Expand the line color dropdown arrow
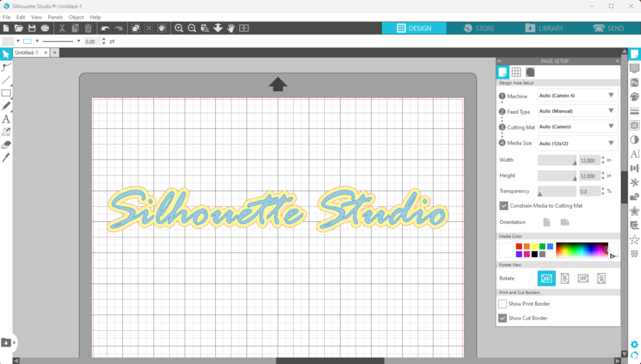Screen dimensions: 641x364 pos(37,41)
